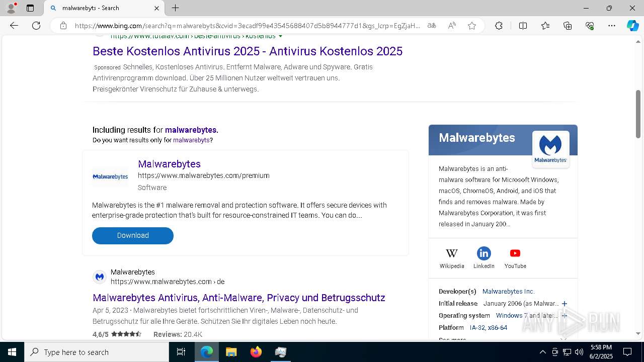Click the blue Download button

point(133,236)
